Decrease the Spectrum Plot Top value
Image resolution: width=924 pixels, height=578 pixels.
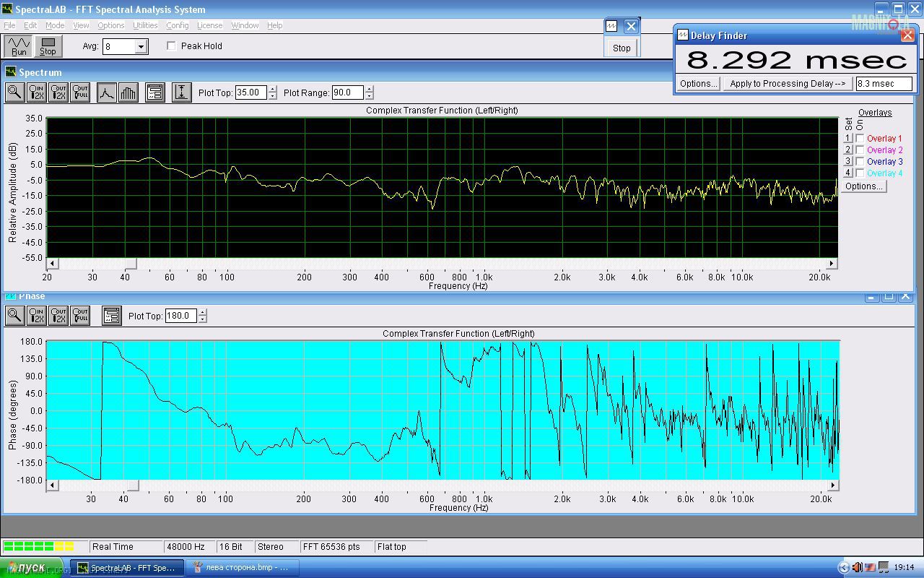pyautogui.click(x=272, y=96)
